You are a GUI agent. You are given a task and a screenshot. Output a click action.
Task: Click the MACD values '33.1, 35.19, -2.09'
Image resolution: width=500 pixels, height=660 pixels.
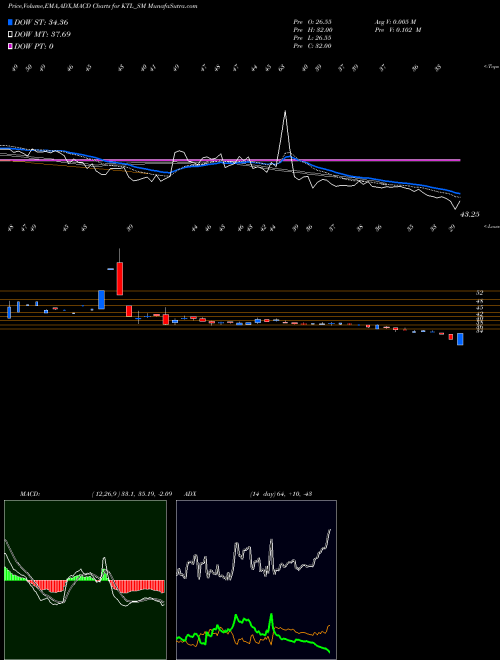144,494
